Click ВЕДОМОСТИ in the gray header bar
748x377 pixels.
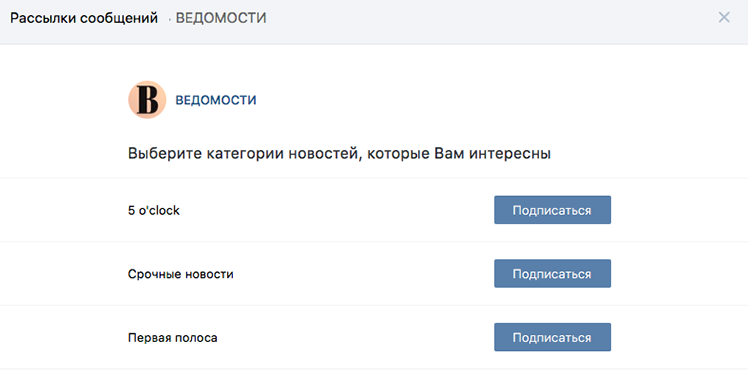click(x=221, y=18)
